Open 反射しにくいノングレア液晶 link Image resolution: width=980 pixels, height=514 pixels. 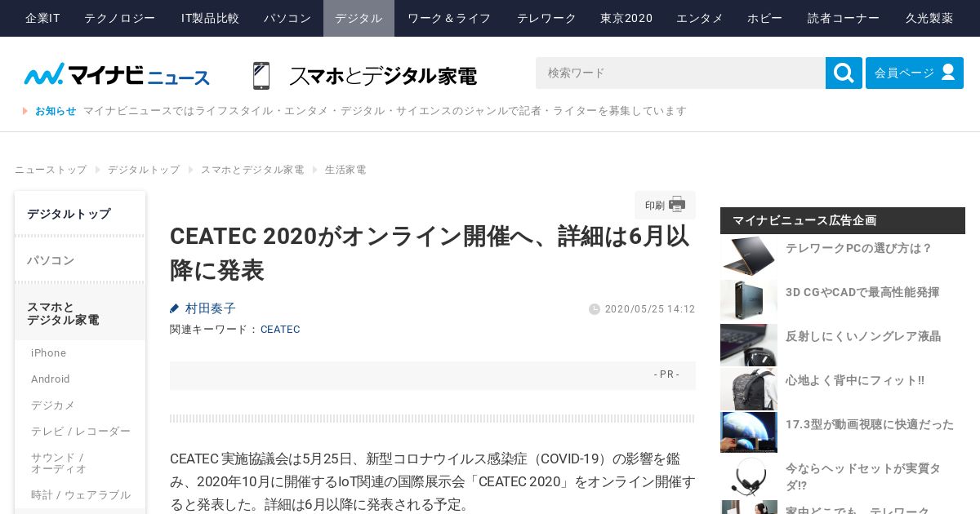(863, 336)
